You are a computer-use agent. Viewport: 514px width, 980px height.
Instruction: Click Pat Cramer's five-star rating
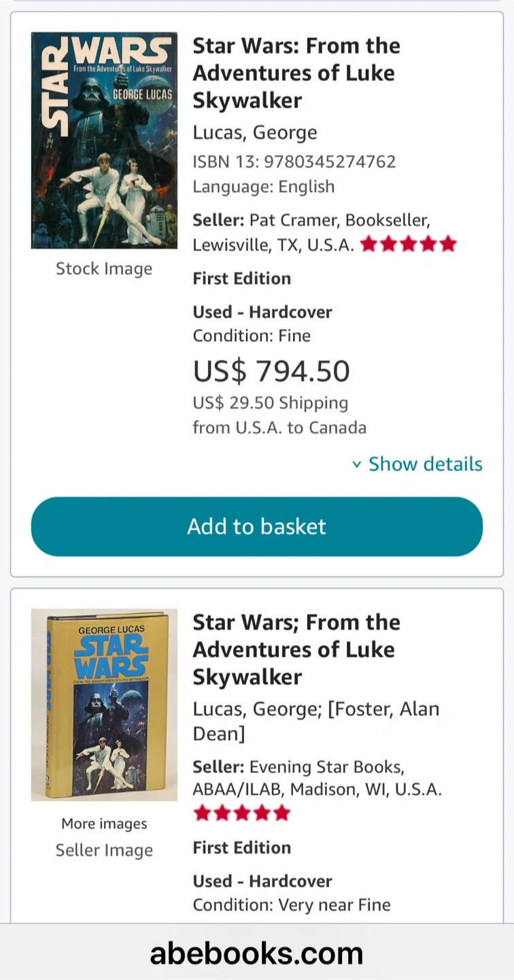coord(408,244)
